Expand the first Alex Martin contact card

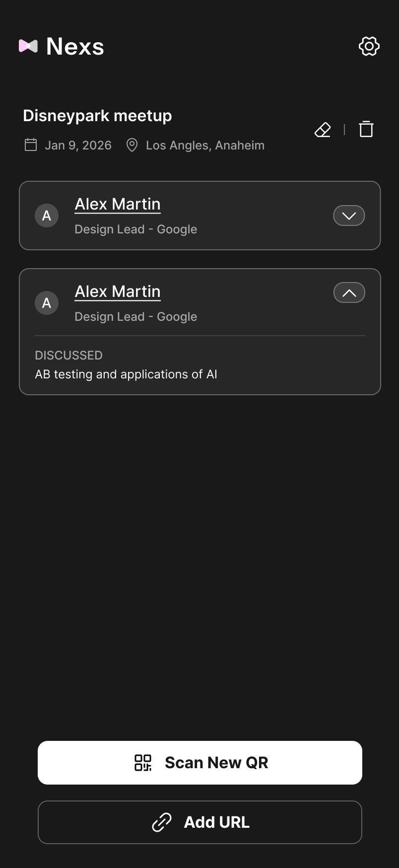[x=349, y=216]
